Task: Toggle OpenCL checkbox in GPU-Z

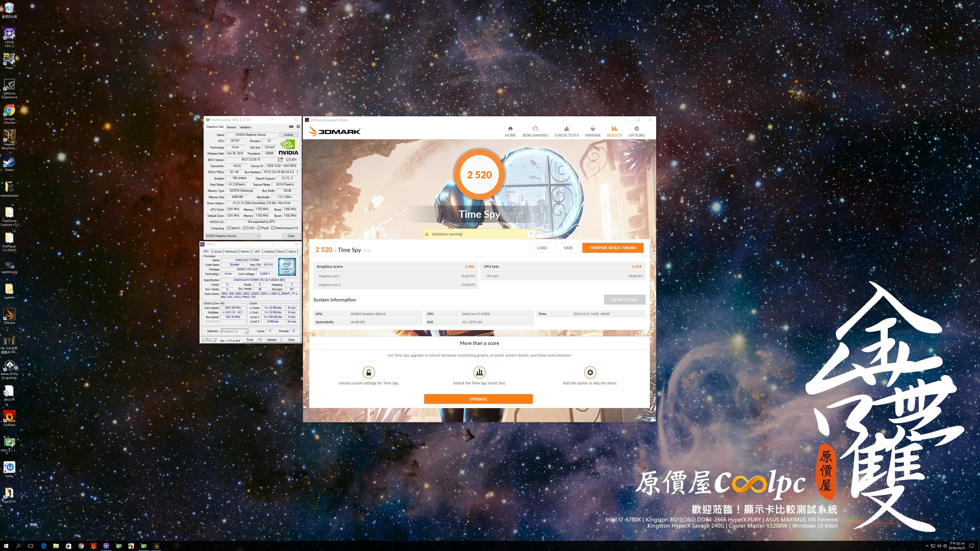Action: click(x=228, y=228)
